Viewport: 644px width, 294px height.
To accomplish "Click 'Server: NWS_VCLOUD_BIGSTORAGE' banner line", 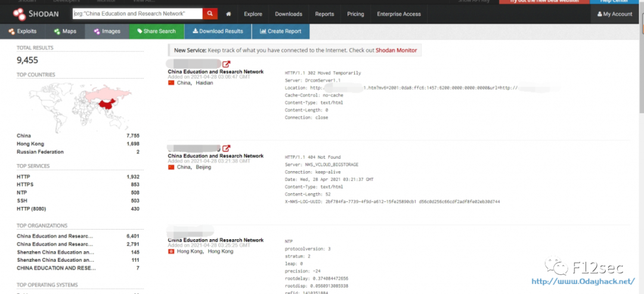I will click(x=321, y=165).
